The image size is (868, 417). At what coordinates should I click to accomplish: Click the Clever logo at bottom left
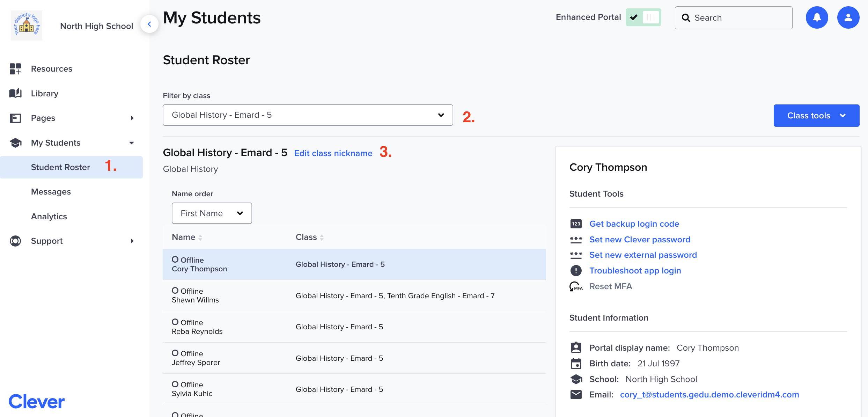(x=37, y=401)
